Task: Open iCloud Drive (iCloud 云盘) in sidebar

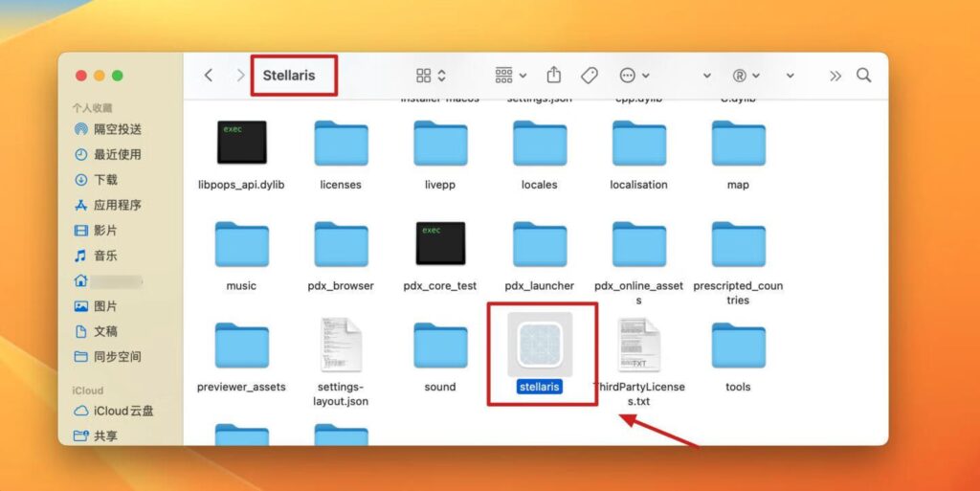Action: click(x=122, y=411)
